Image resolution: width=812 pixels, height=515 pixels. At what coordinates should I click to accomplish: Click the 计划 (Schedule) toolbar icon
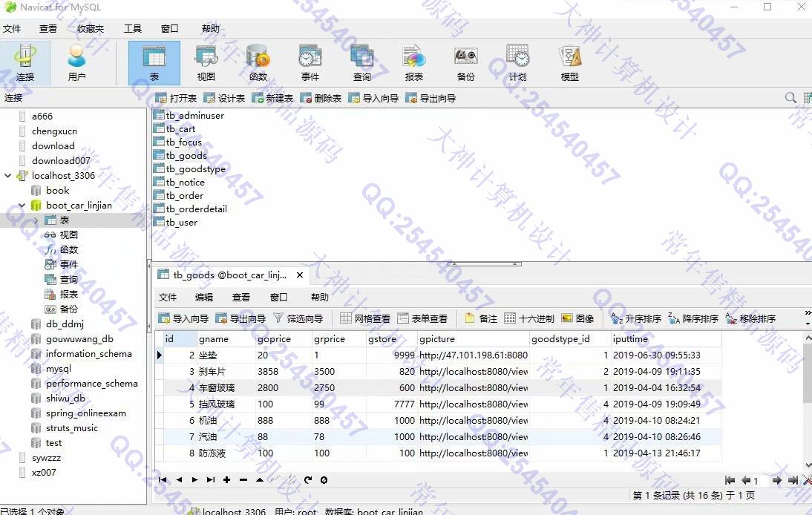pyautogui.click(x=517, y=62)
